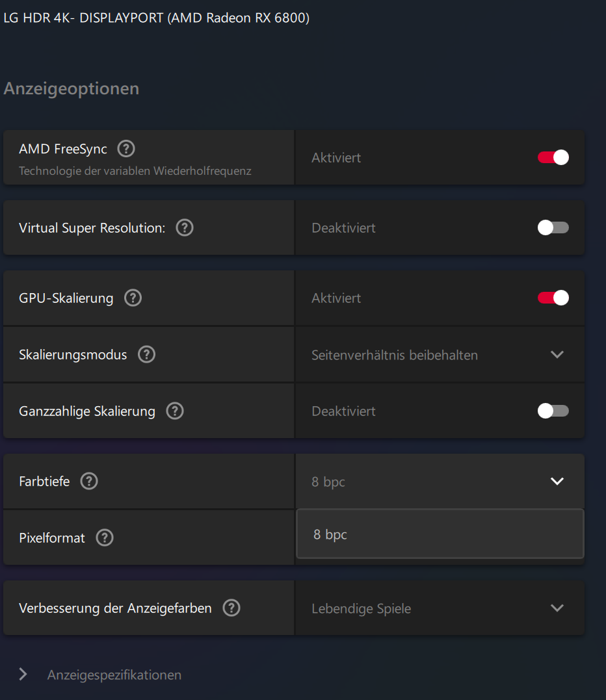Click the help icon next to Pixelformat
Screen dimensions: 606x700
105,538
